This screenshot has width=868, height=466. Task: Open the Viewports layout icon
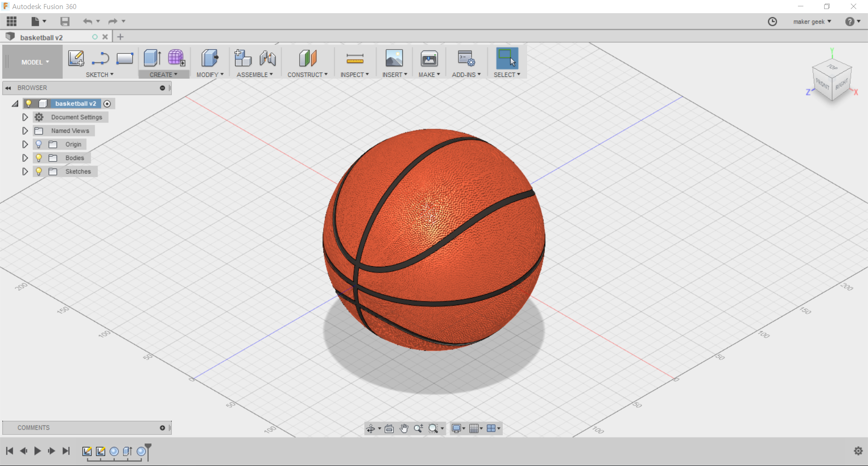point(491,428)
